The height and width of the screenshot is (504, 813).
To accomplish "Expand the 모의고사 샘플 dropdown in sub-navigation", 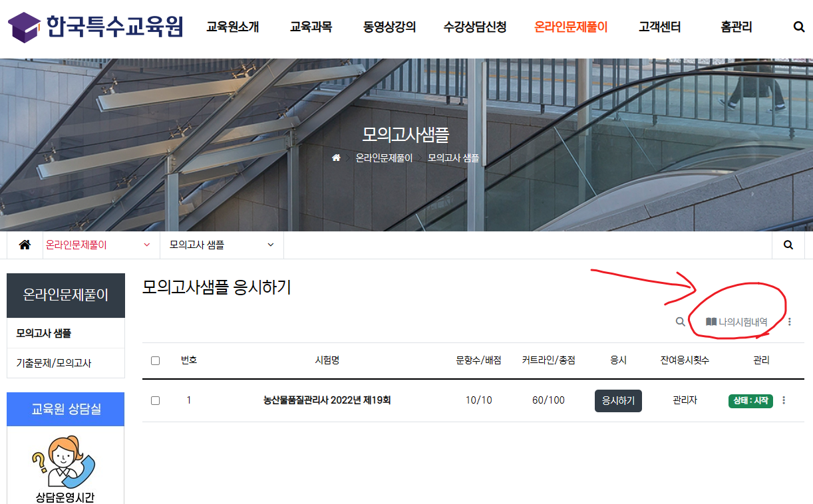I will click(222, 245).
